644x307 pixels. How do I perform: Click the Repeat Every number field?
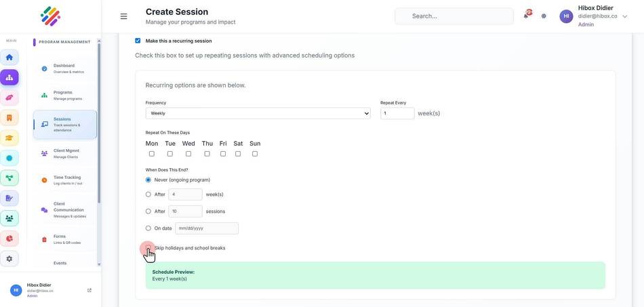point(397,113)
